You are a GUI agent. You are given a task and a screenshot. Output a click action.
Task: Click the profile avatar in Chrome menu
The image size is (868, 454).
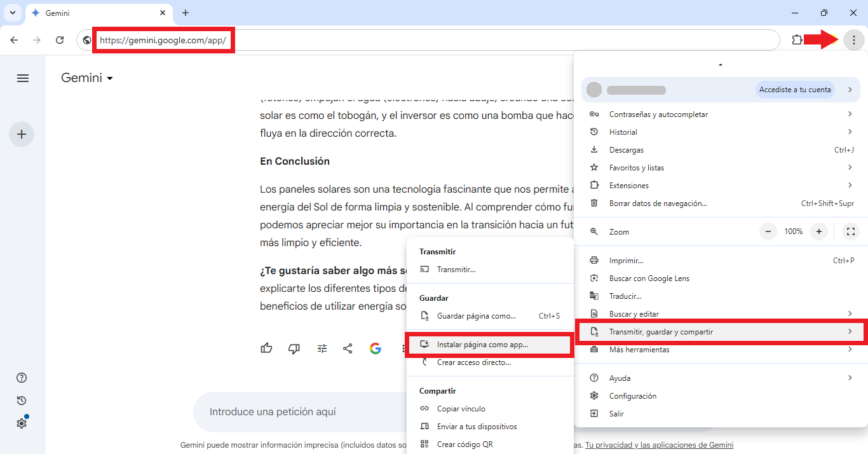click(x=594, y=90)
